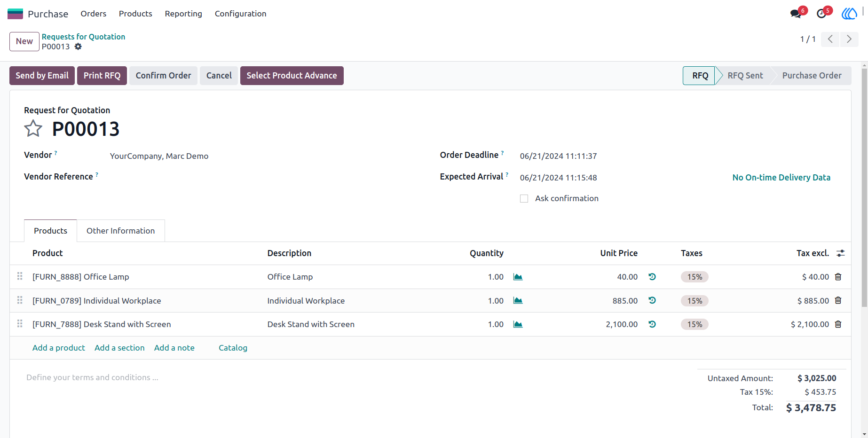Click price history icon for Individual Workplace

652,300
